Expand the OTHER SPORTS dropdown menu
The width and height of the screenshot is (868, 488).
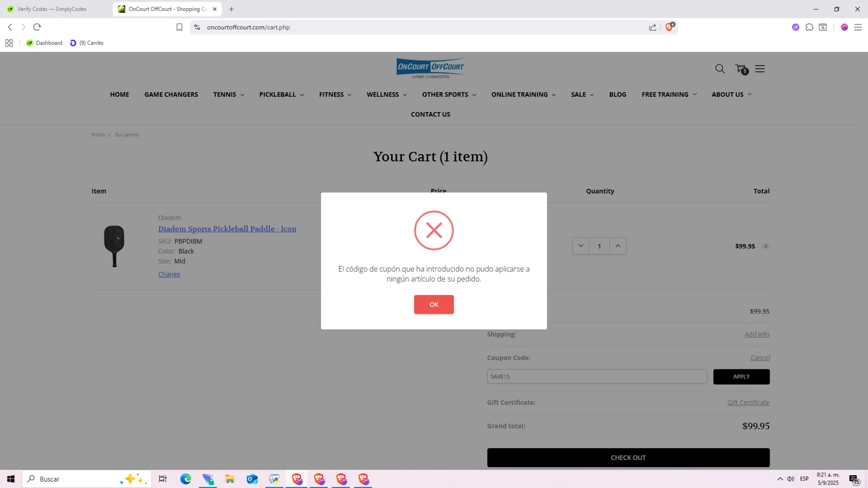pos(449,94)
